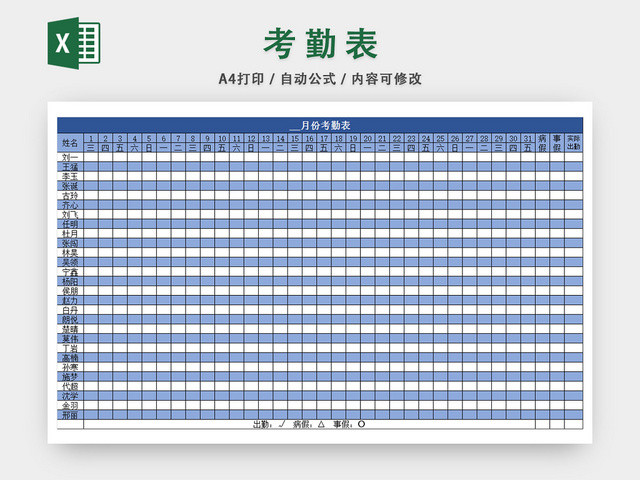
Task: Select the name cell 刘飞
Action: click(x=70, y=214)
